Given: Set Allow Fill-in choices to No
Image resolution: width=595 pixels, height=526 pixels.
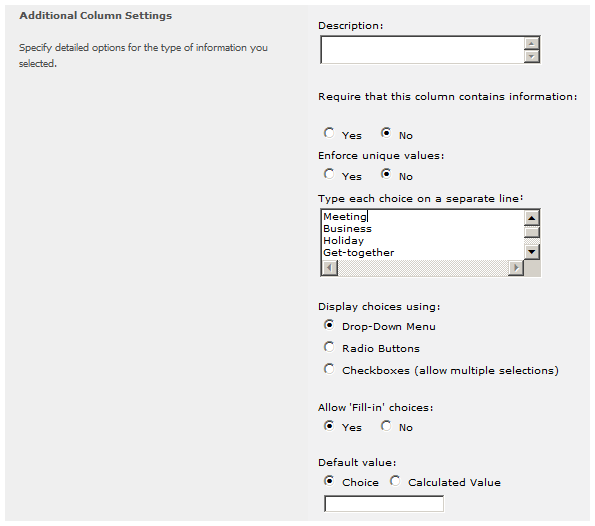Looking at the screenshot, I should point(386,426).
